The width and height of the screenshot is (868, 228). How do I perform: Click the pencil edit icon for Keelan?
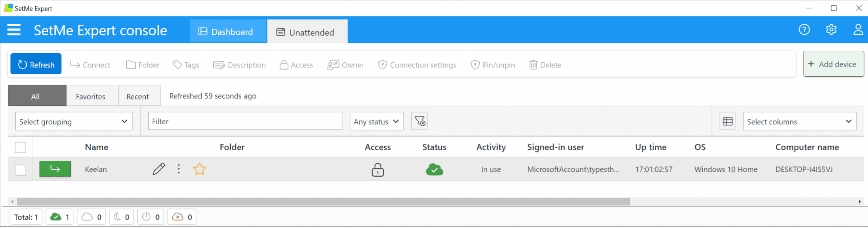point(159,169)
